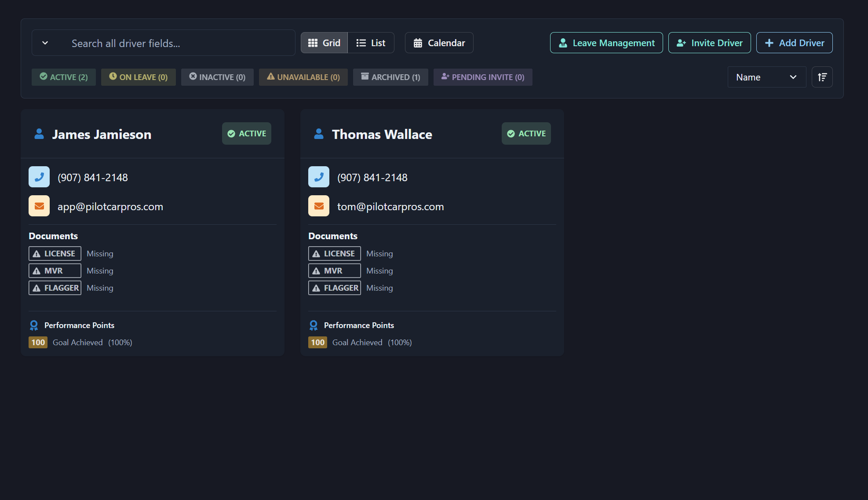Toggle the PENDING INVITE (0) filter
The width and height of the screenshot is (868, 500).
[483, 77]
